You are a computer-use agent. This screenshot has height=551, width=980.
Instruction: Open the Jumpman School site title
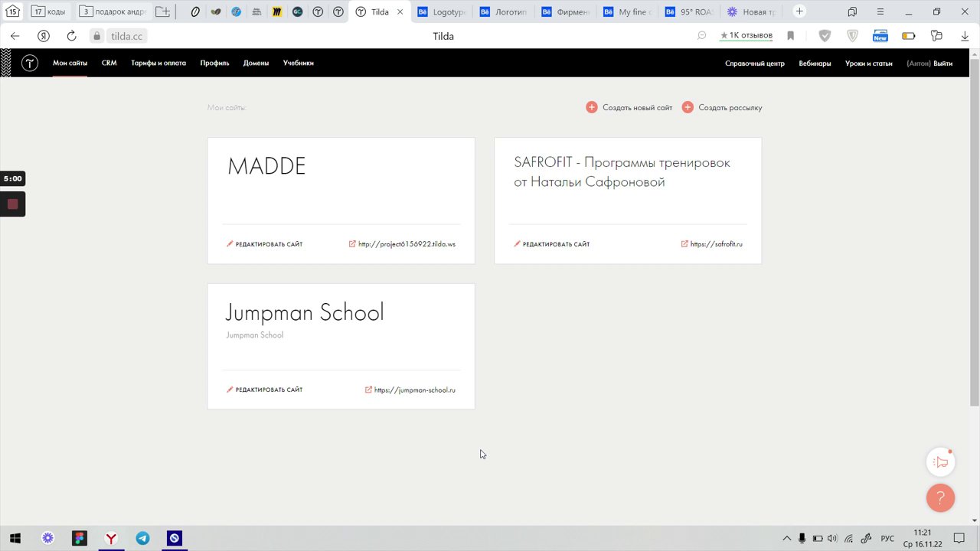pyautogui.click(x=305, y=312)
